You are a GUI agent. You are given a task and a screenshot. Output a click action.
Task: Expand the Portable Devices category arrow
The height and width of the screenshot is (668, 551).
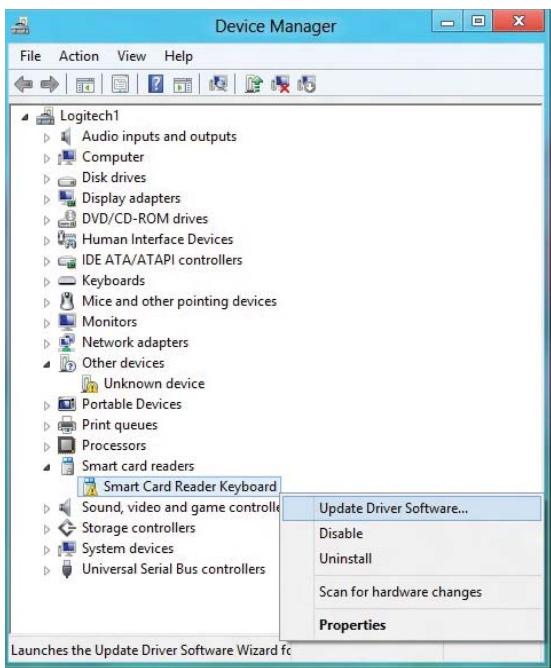[46, 406]
